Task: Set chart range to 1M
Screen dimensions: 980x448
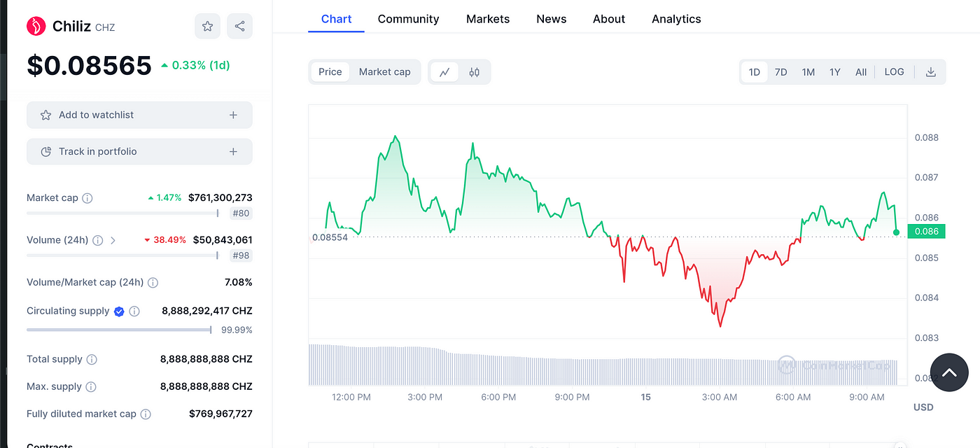Action: click(x=808, y=72)
